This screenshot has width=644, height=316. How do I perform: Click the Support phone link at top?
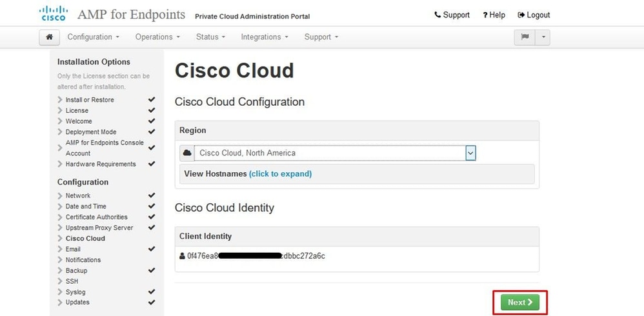click(x=452, y=15)
